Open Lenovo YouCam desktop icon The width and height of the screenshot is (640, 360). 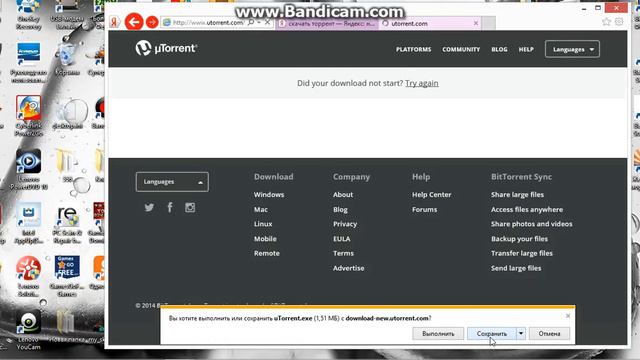click(x=28, y=330)
